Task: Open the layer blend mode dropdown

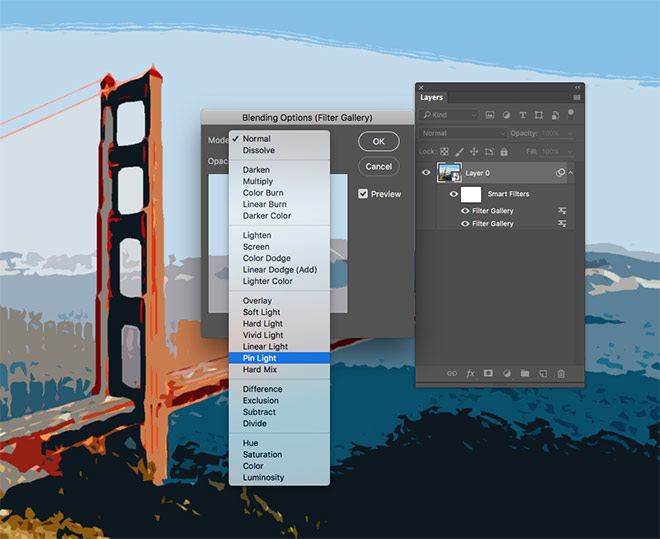Action: point(462,133)
